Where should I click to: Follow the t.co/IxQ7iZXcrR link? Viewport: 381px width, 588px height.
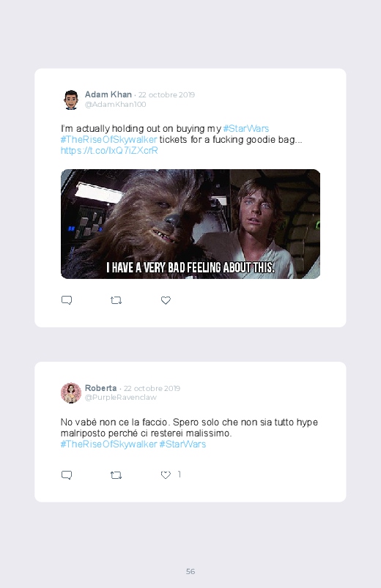point(109,150)
